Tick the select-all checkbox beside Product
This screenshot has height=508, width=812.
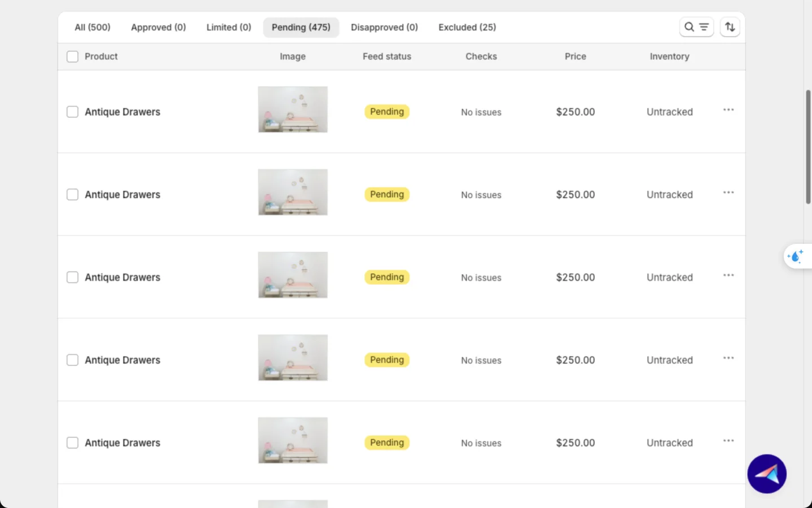73,56
